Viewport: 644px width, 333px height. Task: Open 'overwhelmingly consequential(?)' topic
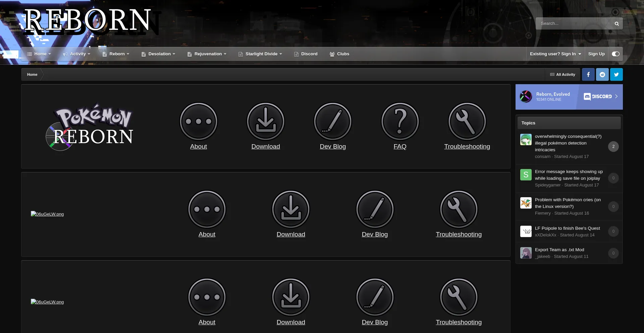tap(568, 143)
